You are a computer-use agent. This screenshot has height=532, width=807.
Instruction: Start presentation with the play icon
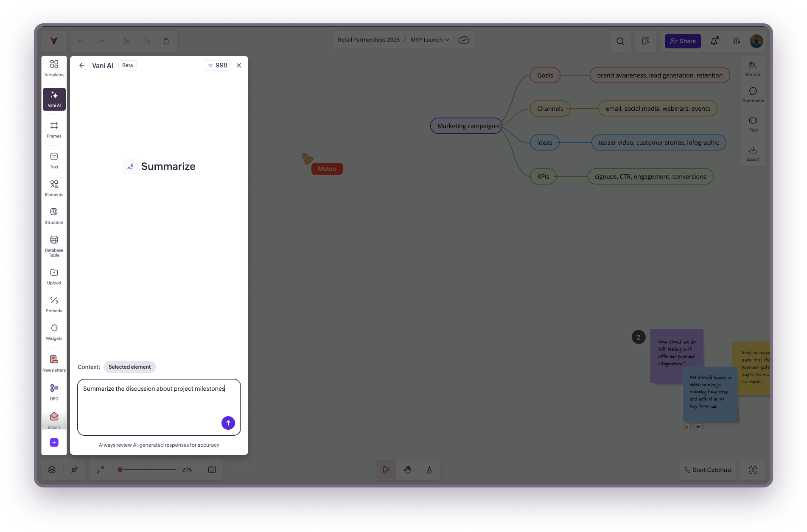(646, 41)
